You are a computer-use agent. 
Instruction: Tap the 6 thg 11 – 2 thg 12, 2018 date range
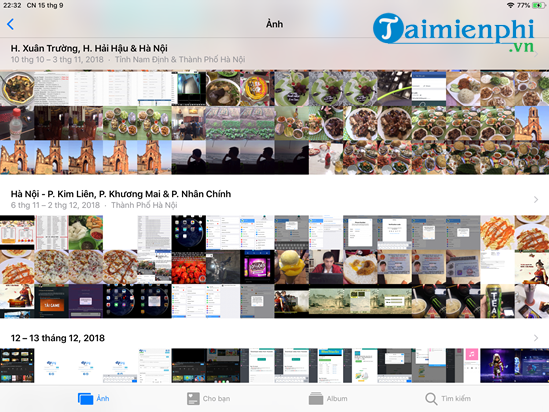coord(55,205)
